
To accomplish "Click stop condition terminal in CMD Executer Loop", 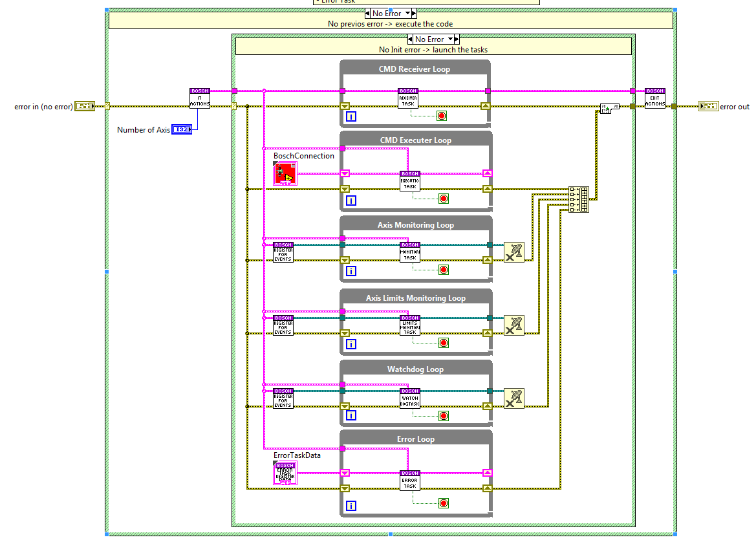I will 444,199.
